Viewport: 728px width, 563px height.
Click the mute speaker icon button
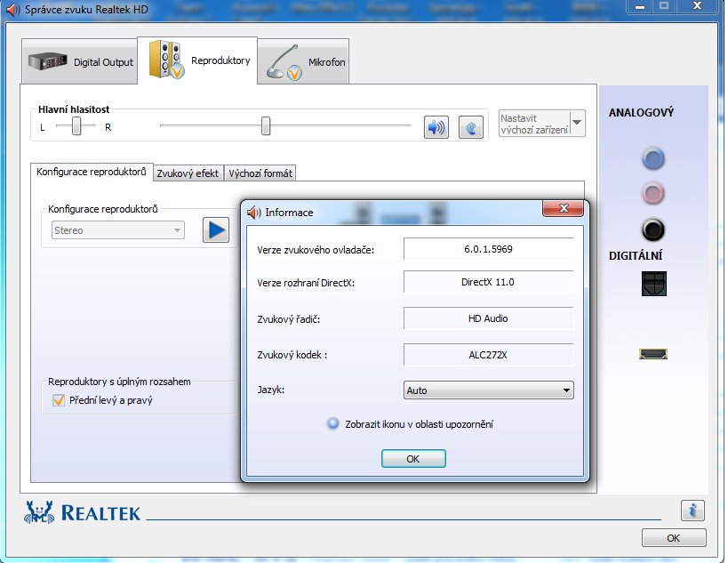[x=436, y=127]
